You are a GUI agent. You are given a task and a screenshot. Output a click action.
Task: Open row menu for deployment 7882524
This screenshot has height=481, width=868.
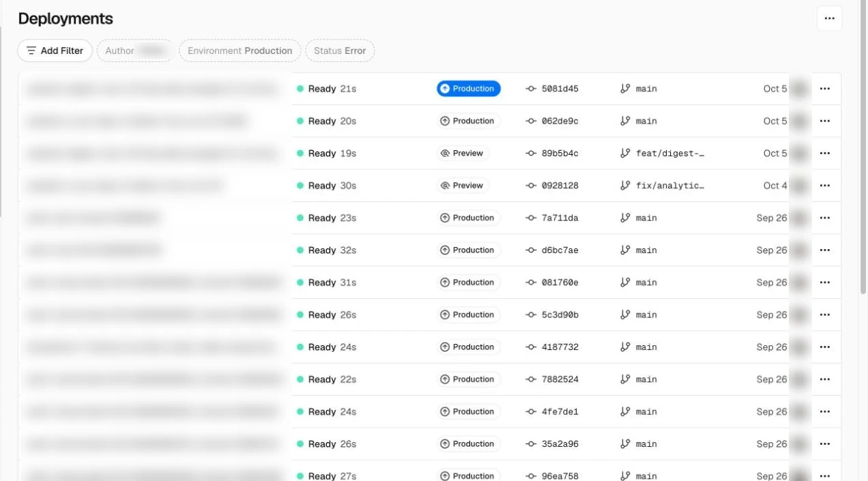[825, 379]
